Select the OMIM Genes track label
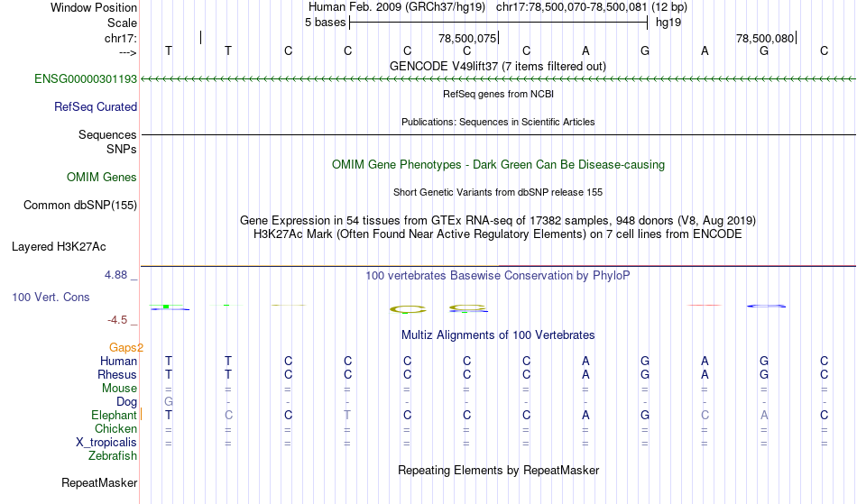Viewport: 857px width, 504px height. pos(101,177)
